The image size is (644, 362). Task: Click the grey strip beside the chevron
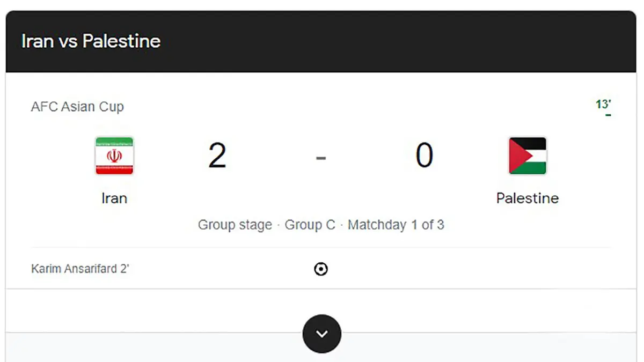click(x=483, y=347)
